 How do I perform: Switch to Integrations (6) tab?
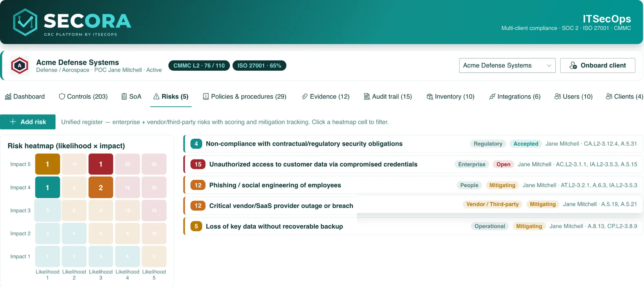515,96
